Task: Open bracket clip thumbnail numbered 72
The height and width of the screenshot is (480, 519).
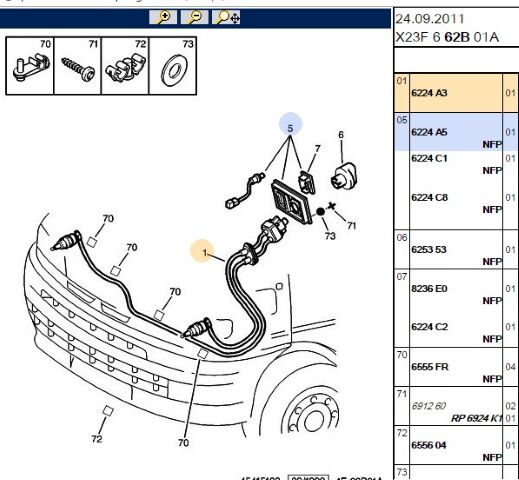Action: [x=125, y=66]
